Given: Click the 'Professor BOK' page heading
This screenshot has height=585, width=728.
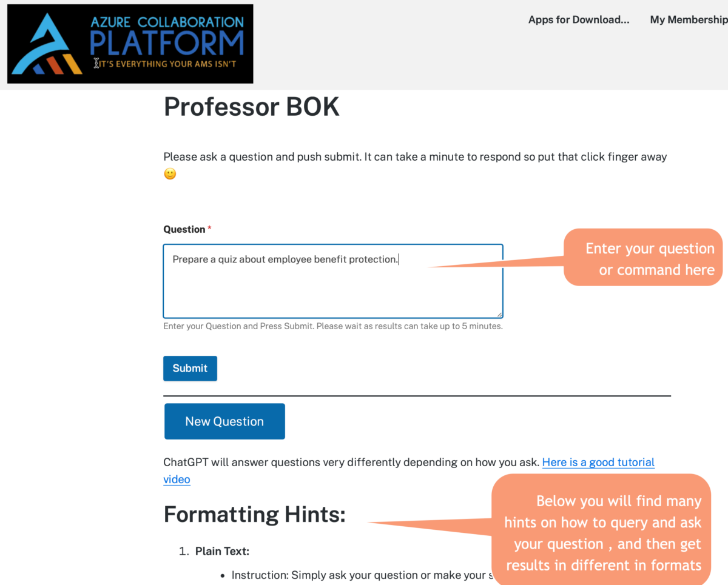Looking at the screenshot, I should tap(251, 107).
